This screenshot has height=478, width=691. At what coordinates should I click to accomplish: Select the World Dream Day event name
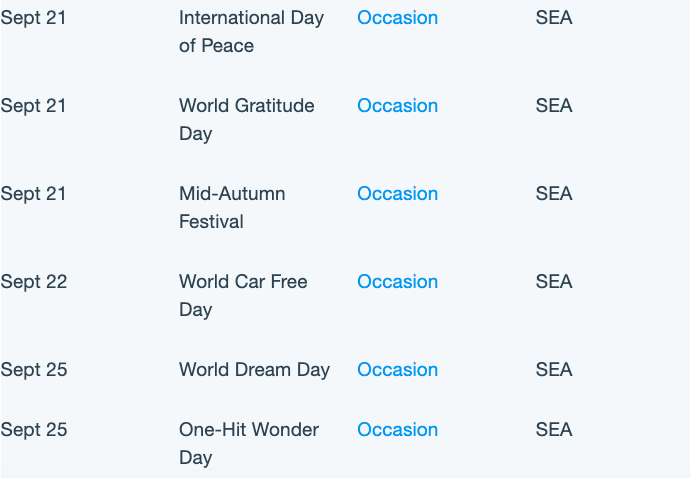(254, 370)
